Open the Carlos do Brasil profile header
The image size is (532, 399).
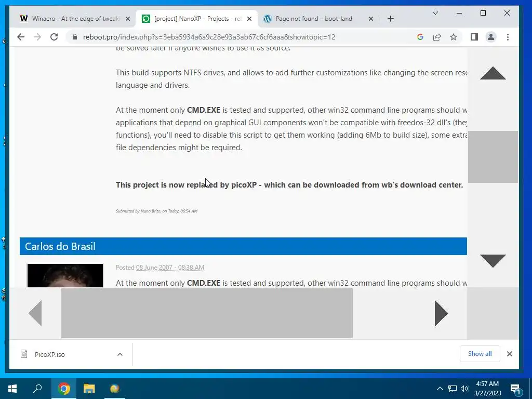(x=60, y=246)
